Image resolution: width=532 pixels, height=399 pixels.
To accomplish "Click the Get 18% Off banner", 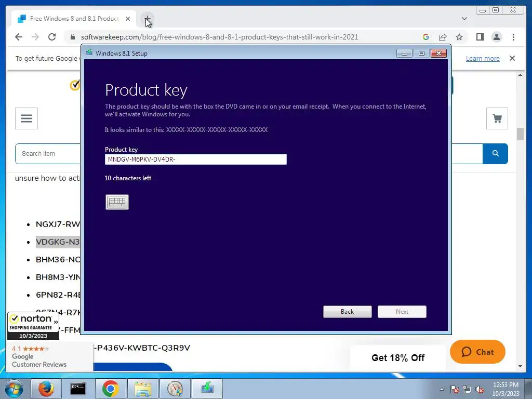I will coord(397,358).
